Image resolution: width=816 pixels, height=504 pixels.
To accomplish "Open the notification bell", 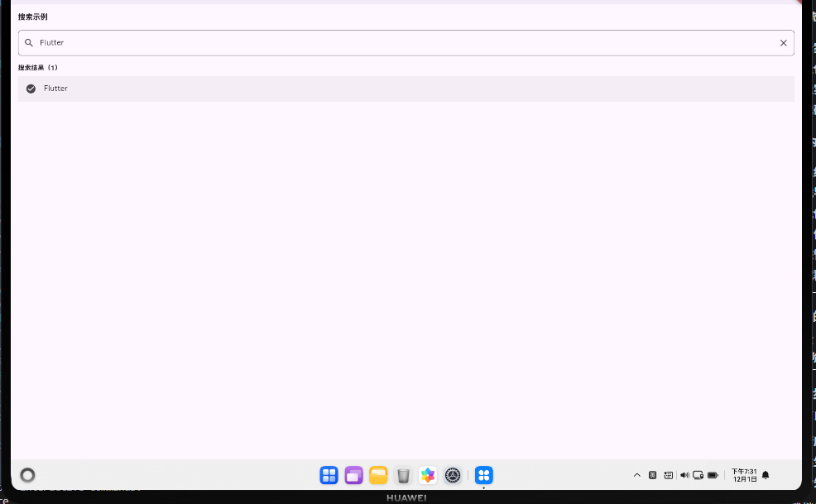I will (x=766, y=475).
